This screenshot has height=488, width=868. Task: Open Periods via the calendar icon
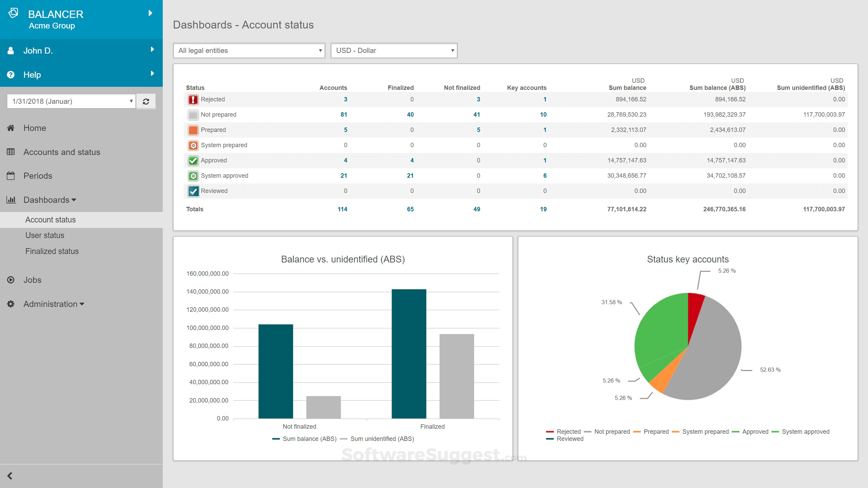point(11,176)
